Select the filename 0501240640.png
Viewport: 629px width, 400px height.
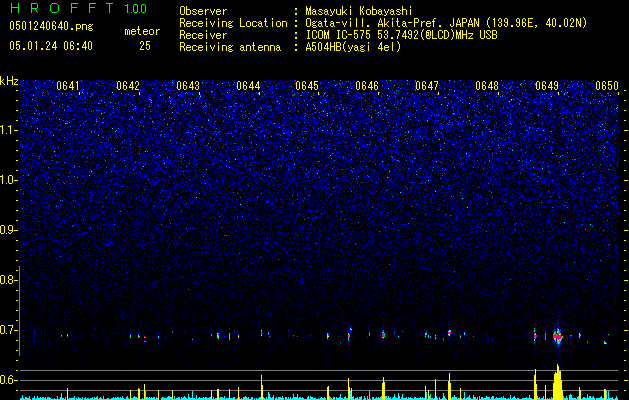point(51,26)
